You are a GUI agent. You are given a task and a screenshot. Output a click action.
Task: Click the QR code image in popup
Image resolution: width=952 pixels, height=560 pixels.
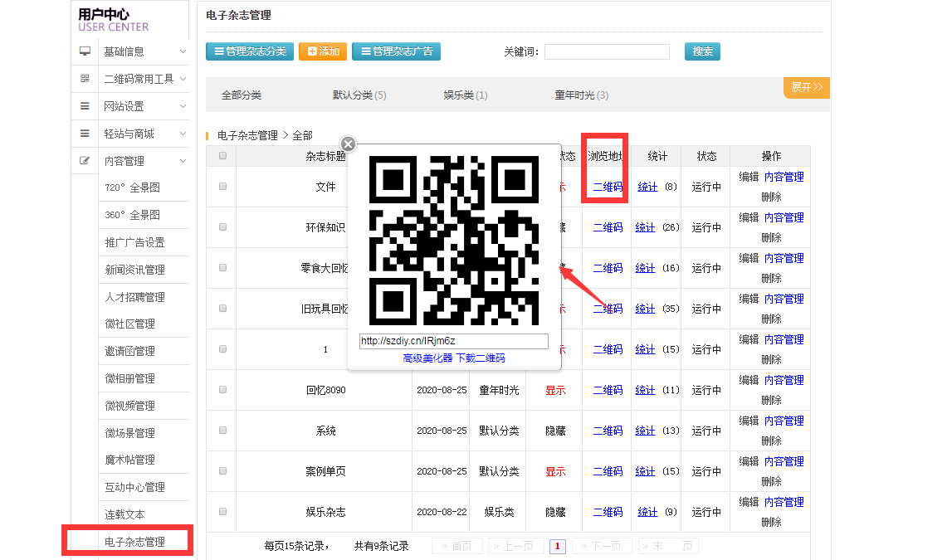click(453, 241)
